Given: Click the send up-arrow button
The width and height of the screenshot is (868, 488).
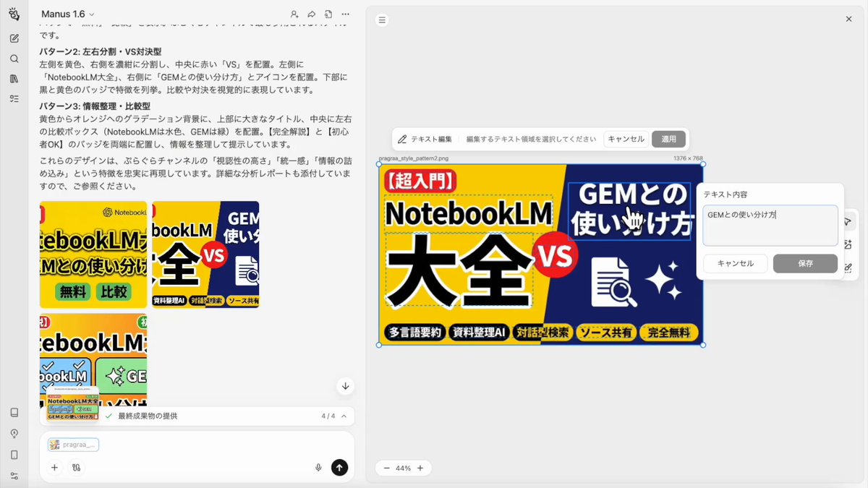Looking at the screenshot, I should pyautogui.click(x=339, y=468).
